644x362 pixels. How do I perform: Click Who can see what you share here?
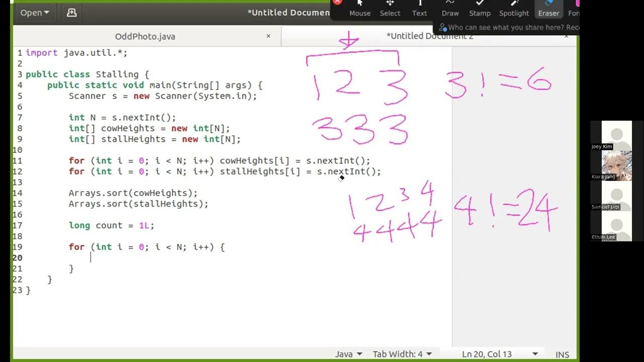pyautogui.click(x=509, y=28)
